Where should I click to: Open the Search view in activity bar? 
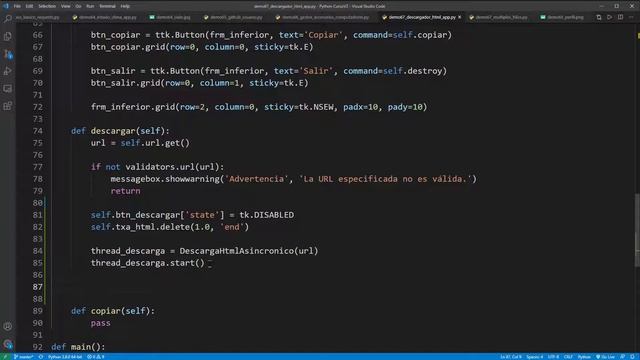(8, 18)
